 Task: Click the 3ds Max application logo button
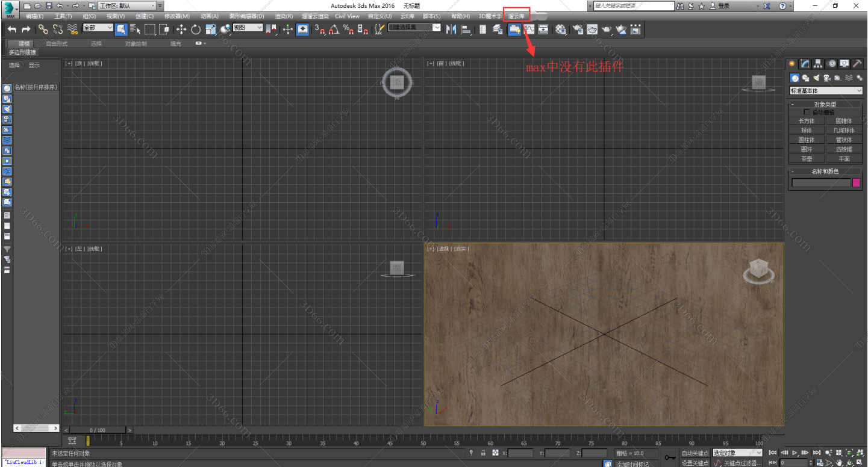click(x=10, y=8)
